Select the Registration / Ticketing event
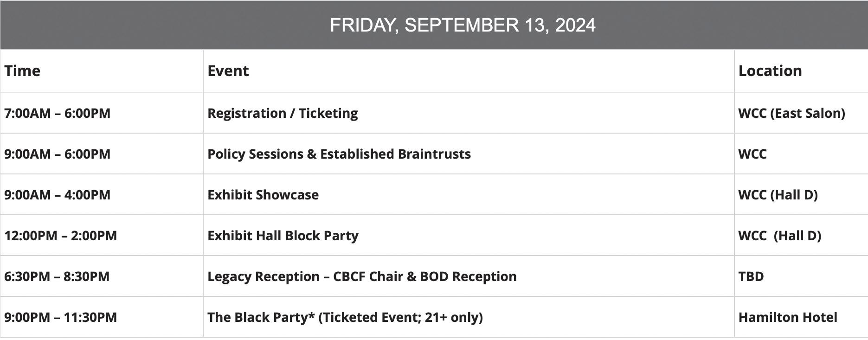Viewport: 868px width, 340px height. [x=283, y=113]
